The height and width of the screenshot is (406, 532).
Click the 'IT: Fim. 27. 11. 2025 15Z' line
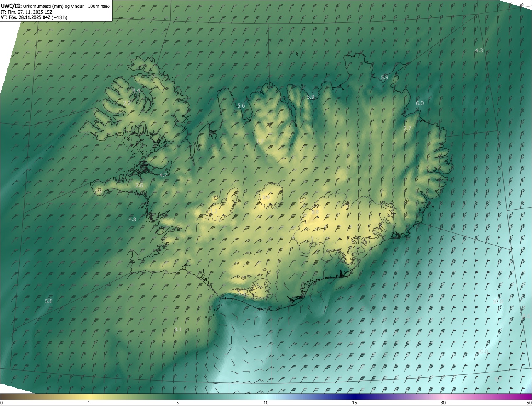(x=26, y=12)
